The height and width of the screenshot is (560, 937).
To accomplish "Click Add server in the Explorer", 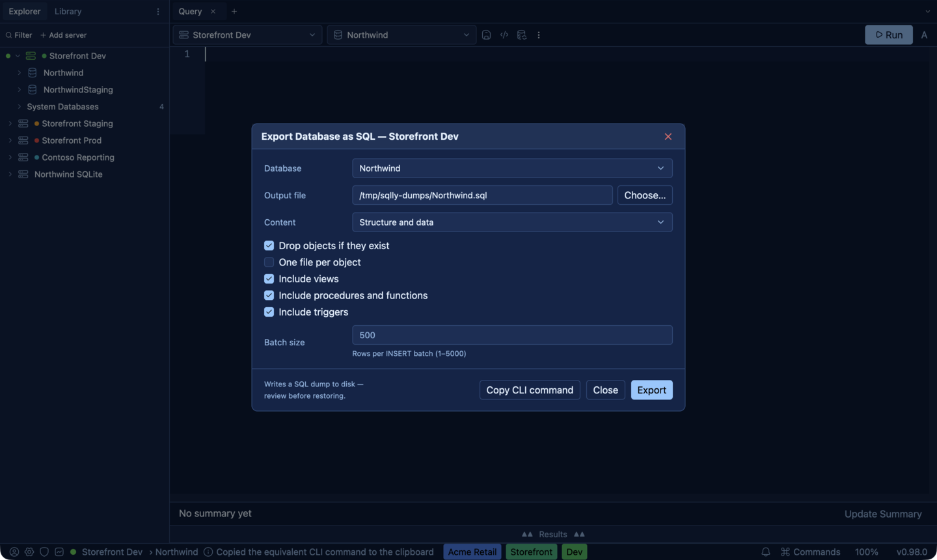I will click(x=64, y=35).
